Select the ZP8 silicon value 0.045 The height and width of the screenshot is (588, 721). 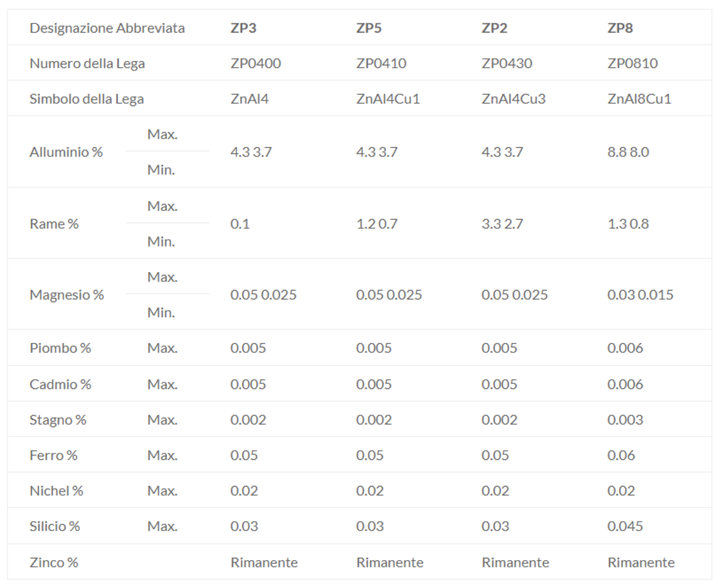point(625,526)
